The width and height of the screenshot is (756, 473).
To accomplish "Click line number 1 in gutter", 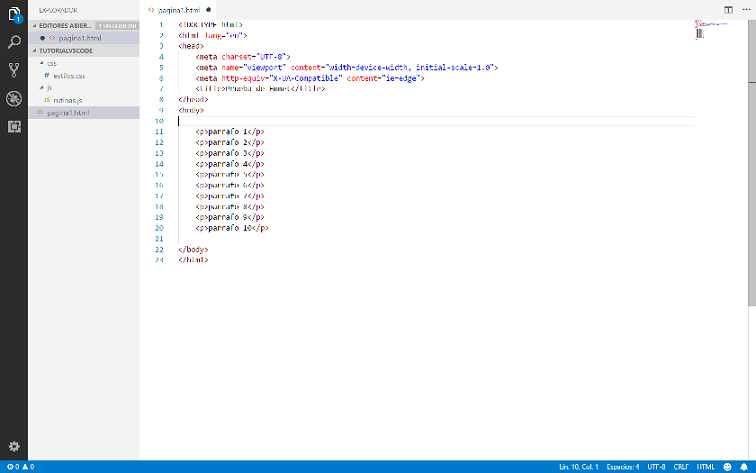I will coord(161,25).
